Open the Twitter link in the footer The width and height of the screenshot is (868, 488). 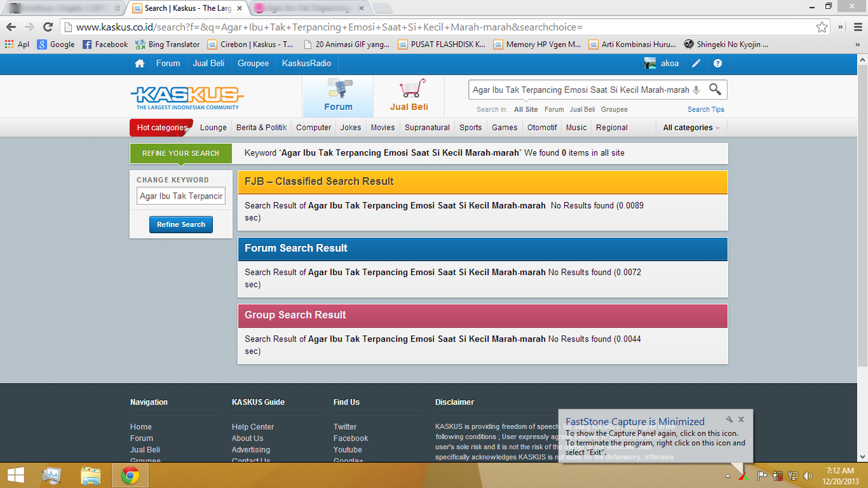coord(345,427)
